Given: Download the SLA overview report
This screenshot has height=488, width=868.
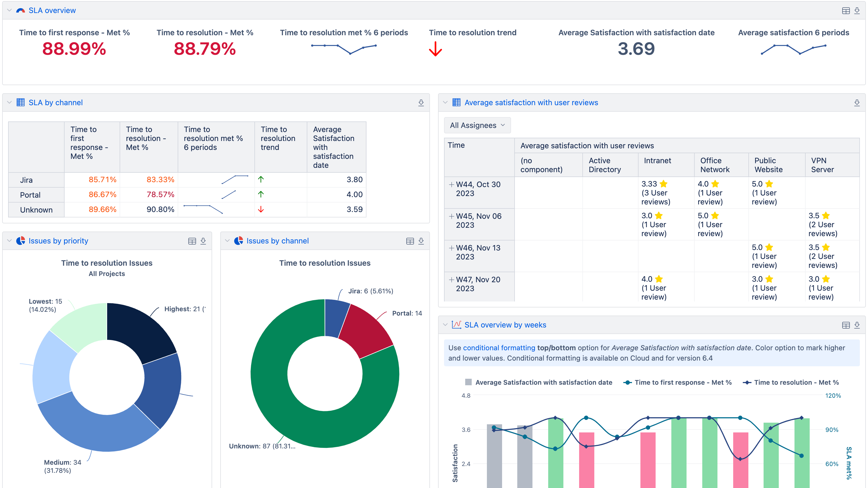Looking at the screenshot, I should coord(857,11).
